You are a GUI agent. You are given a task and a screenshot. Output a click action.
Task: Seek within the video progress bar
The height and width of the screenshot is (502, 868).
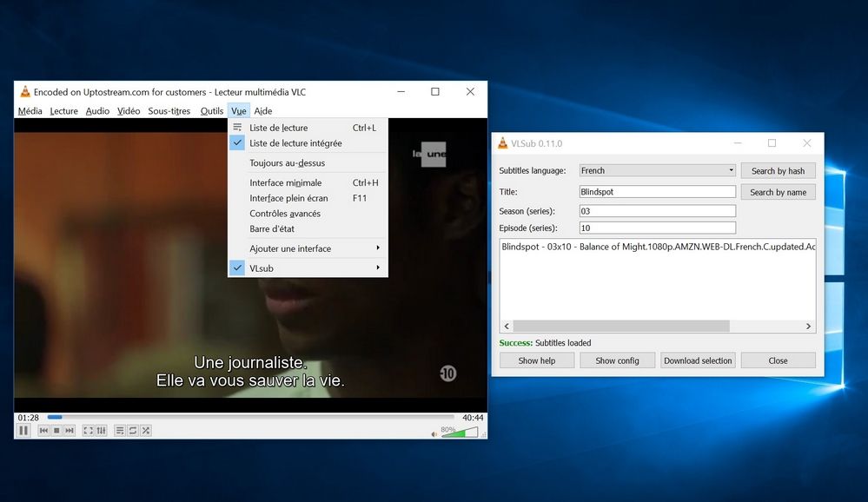[251, 417]
